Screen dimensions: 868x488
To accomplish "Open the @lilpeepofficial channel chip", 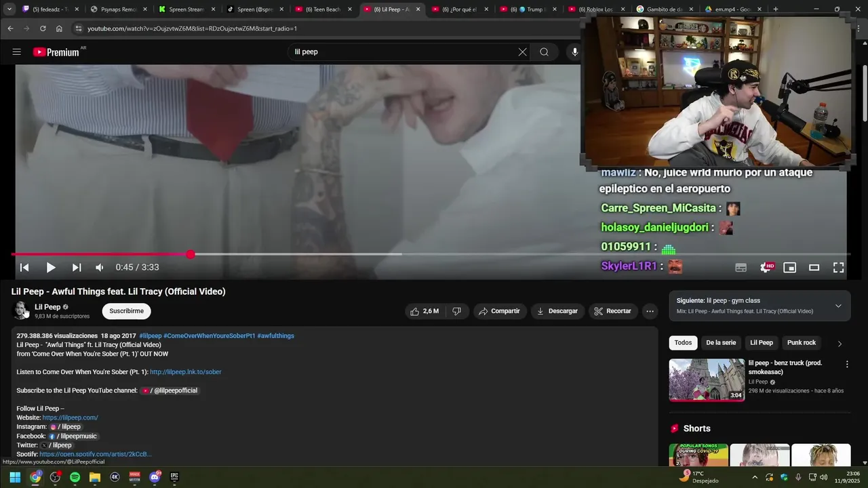I will (170, 390).
